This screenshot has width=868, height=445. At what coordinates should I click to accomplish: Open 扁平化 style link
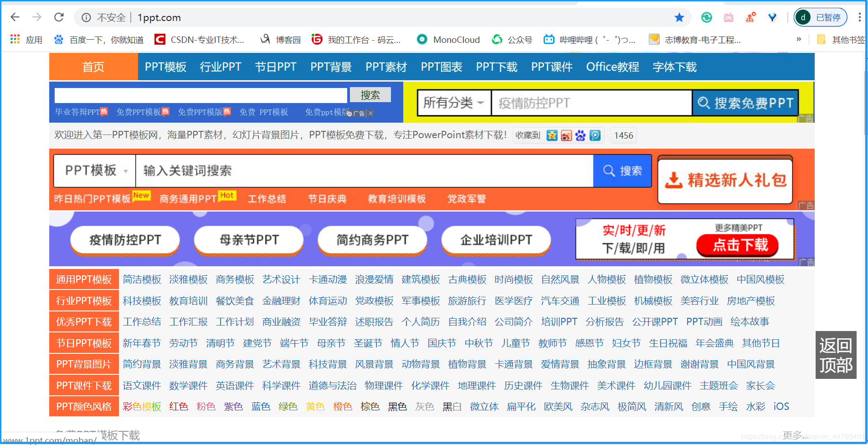tap(521, 406)
